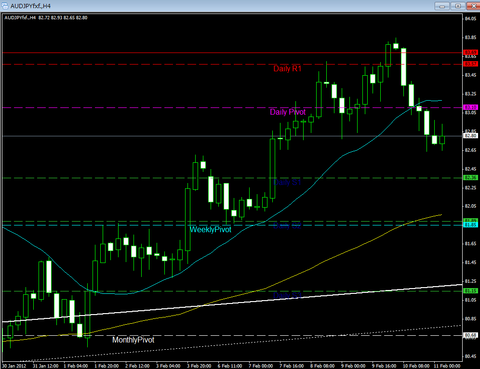Select the Daily S3 label
The width and height of the screenshot is (480, 369).
[x=287, y=295]
